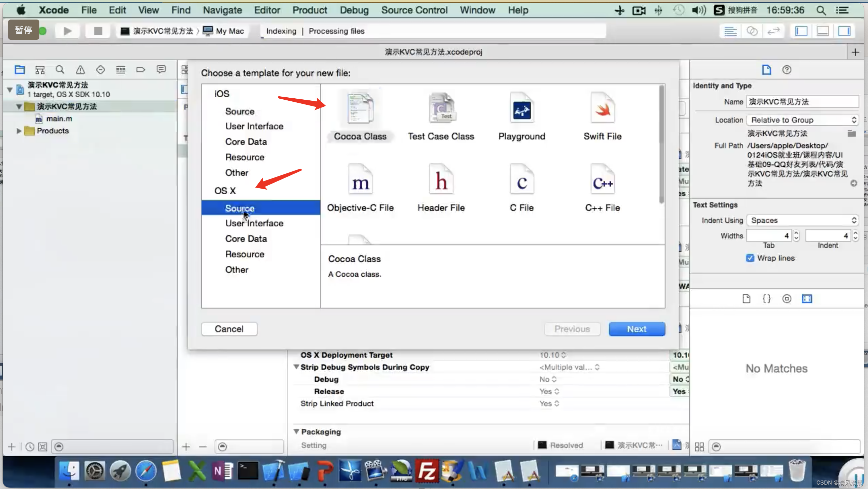Image resolution: width=868 pixels, height=489 pixels.
Task: Collapse the 演示KVC常见方法 project root
Action: (10, 90)
